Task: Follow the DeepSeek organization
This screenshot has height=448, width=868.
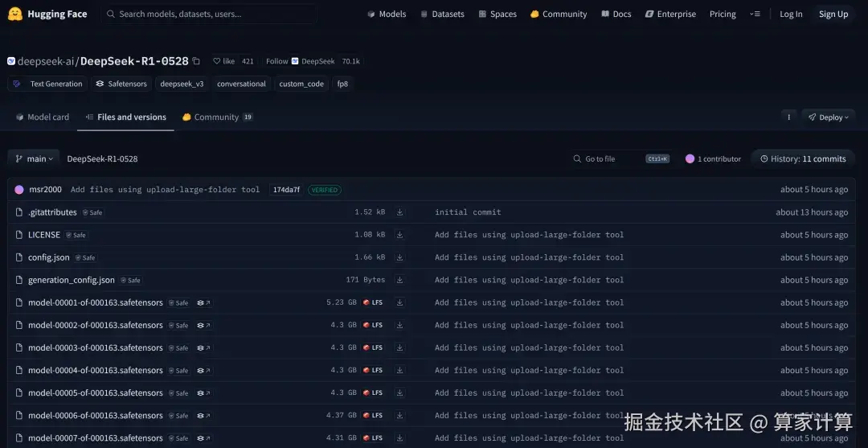Action: [x=300, y=61]
